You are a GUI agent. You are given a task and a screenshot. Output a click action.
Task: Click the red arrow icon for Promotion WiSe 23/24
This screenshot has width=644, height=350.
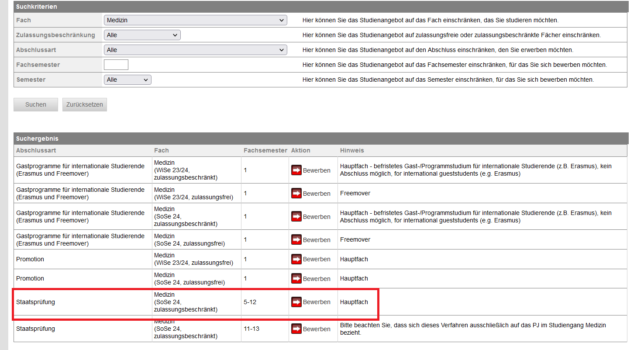click(x=296, y=259)
